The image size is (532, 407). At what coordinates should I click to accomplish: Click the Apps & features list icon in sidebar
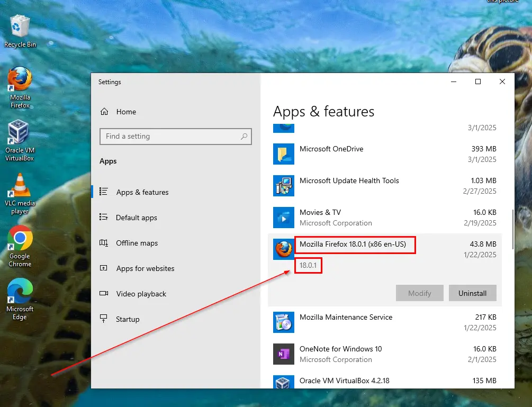103,192
